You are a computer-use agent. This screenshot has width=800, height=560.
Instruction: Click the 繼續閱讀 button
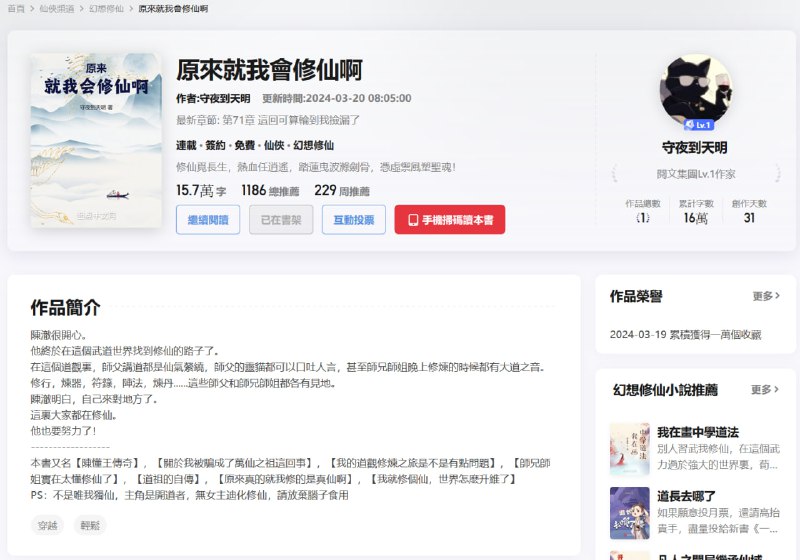(208, 220)
